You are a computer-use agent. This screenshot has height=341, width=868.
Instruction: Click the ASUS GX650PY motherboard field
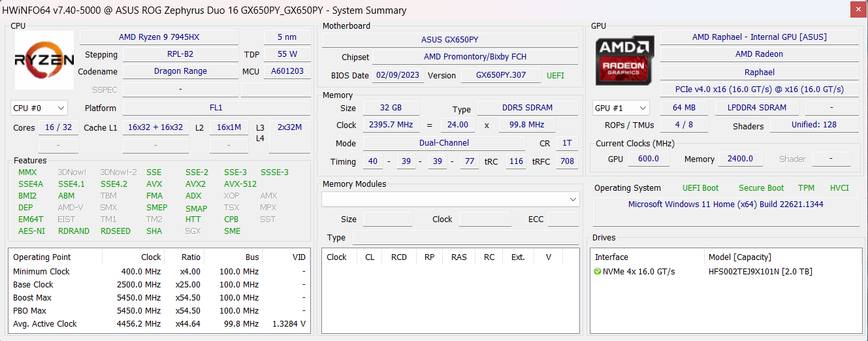(450, 40)
